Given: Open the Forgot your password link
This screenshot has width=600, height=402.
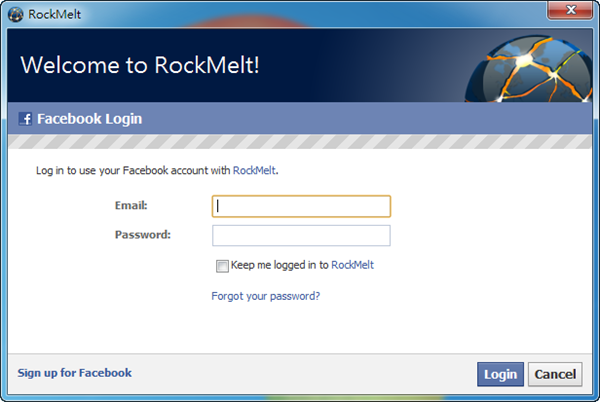Looking at the screenshot, I should pyautogui.click(x=265, y=296).
